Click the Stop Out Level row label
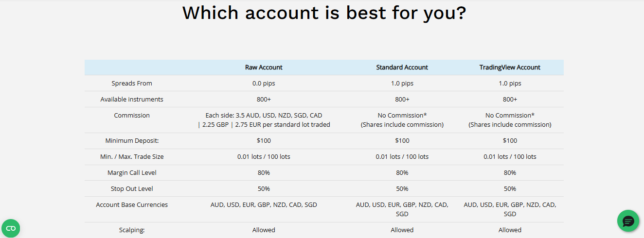Screen dimensions: 644x238 click(132, 189)
